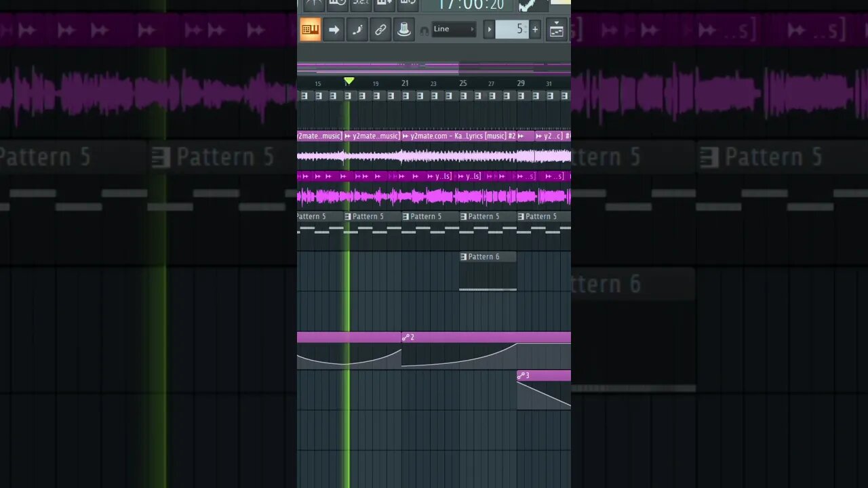Screen dimensions: 868x488
Task: Click bar 29 on the timeline ruler
Action: tap(521, 83)
